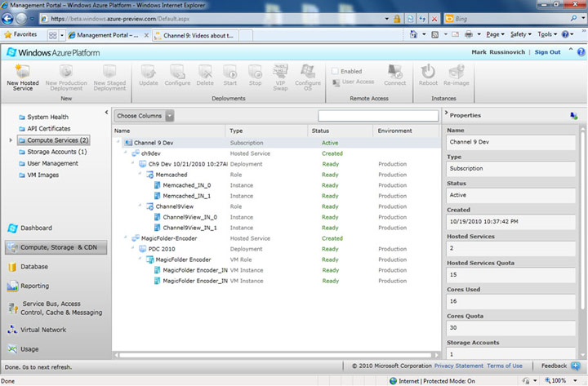Select the Memcached_IN_0 instance row
588x386 pixels.
[x=276, y=185]
